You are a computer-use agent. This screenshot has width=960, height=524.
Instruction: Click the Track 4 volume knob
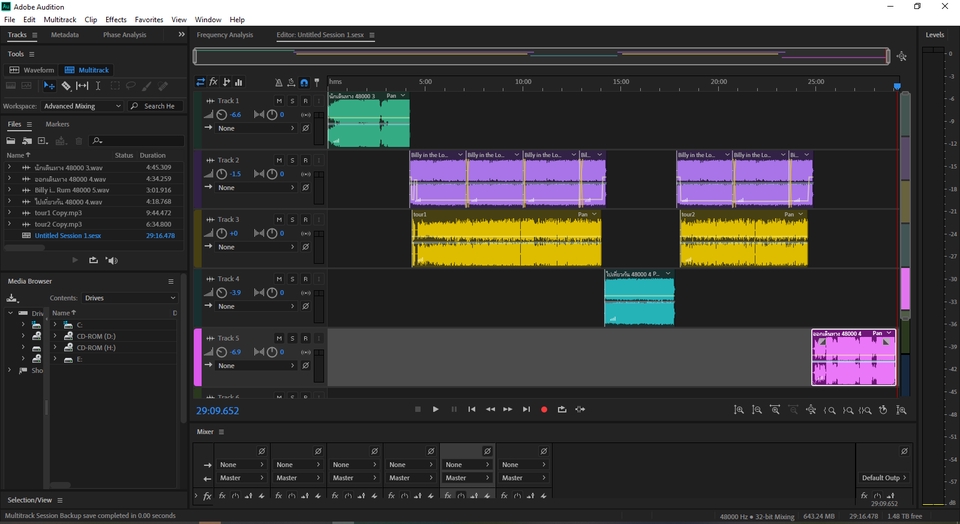221,293
